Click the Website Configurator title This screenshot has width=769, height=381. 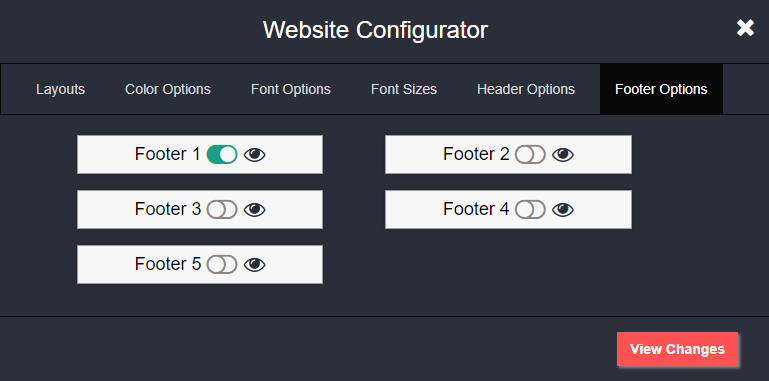(x=375, y=30)
